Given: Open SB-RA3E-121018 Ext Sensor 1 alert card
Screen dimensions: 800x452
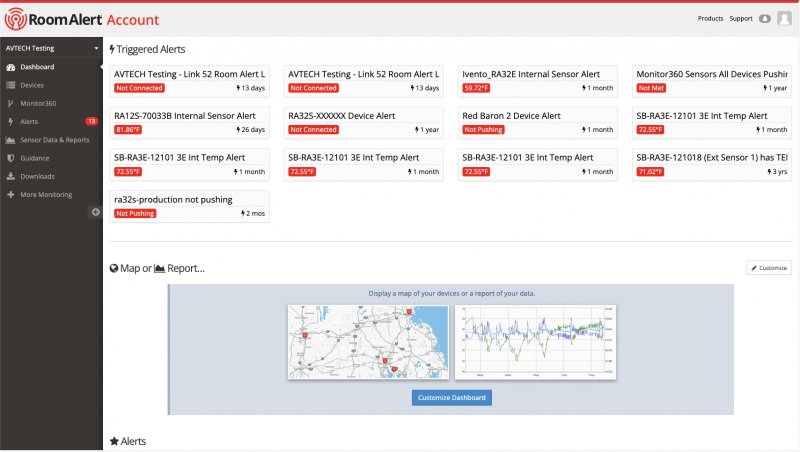Looking at the screenshot, I should [712, 165].
